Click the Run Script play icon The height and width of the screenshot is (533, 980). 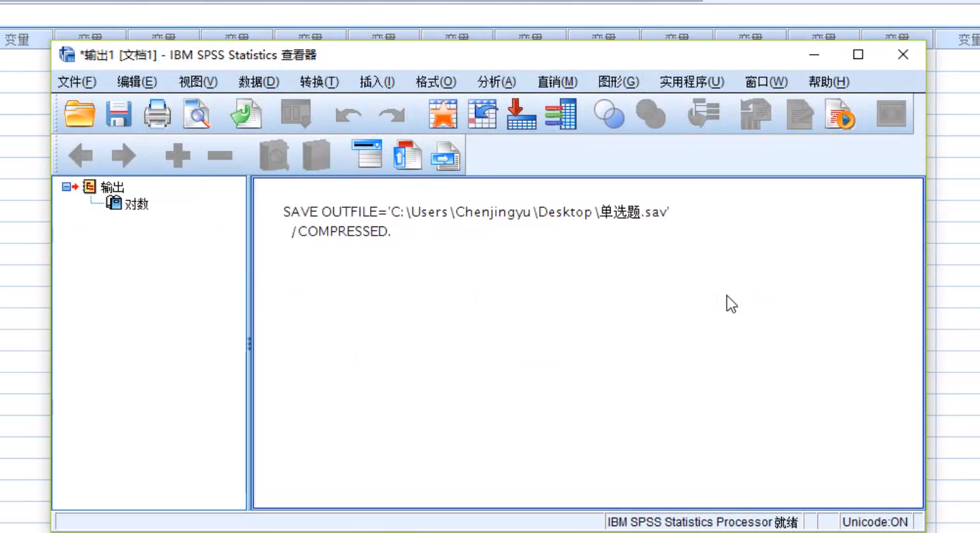click(x=840, y=114)
